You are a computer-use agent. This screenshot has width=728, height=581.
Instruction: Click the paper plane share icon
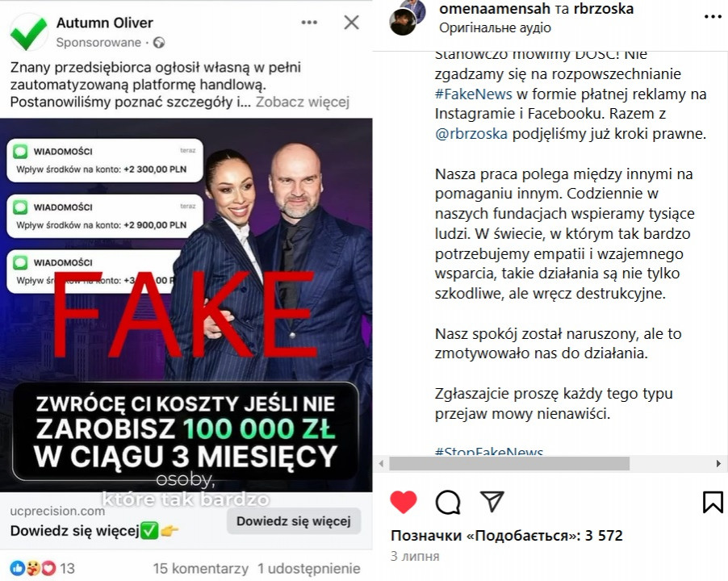492,501
